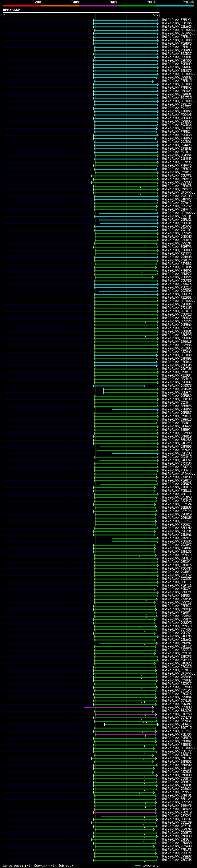Select the UniRef100_A7PB24 label
197x868 pixels.
176,131
